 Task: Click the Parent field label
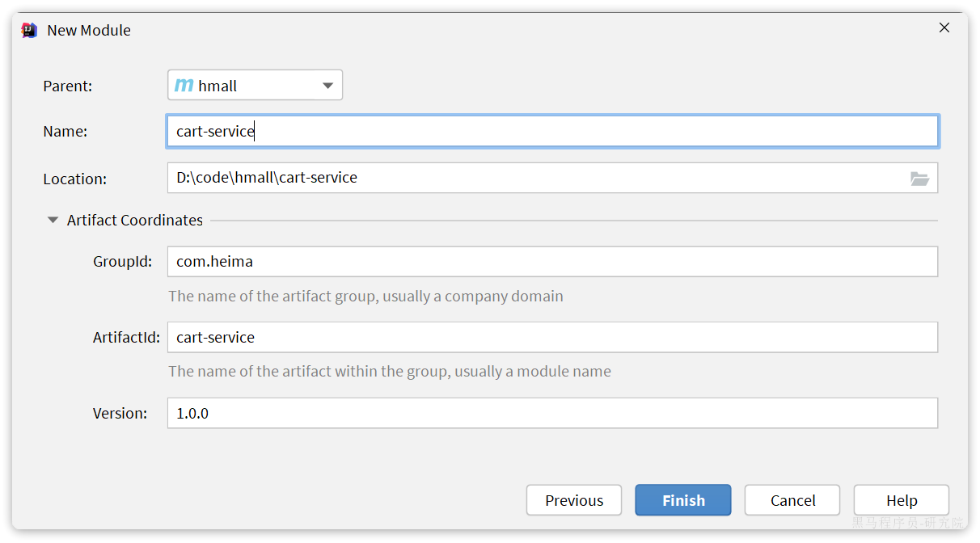point(68,86)
